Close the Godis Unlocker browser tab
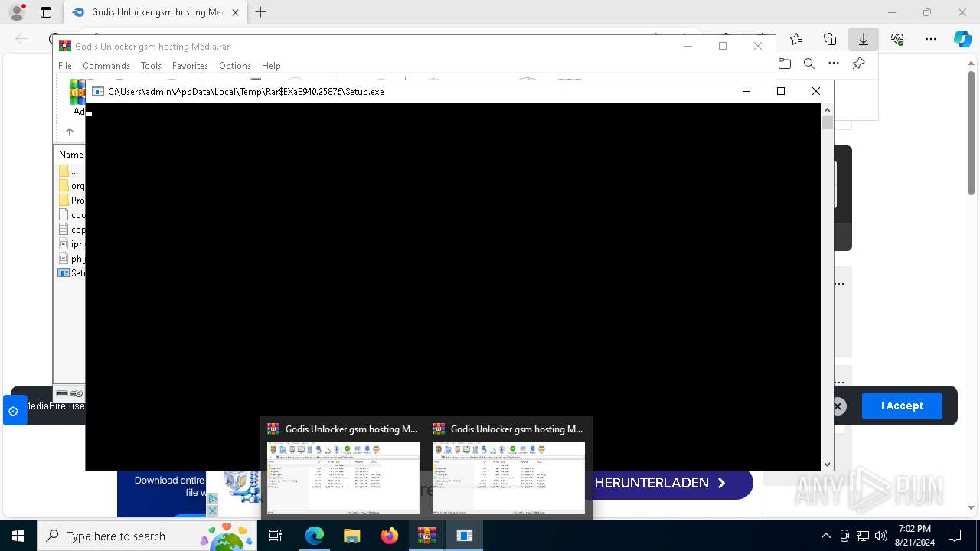 coord(236,12)
